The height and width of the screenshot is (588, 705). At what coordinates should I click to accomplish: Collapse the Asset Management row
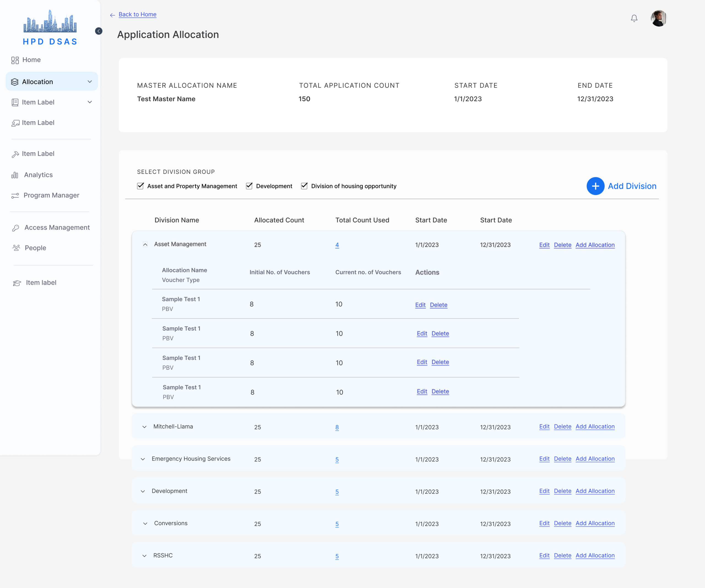(145, 245)
